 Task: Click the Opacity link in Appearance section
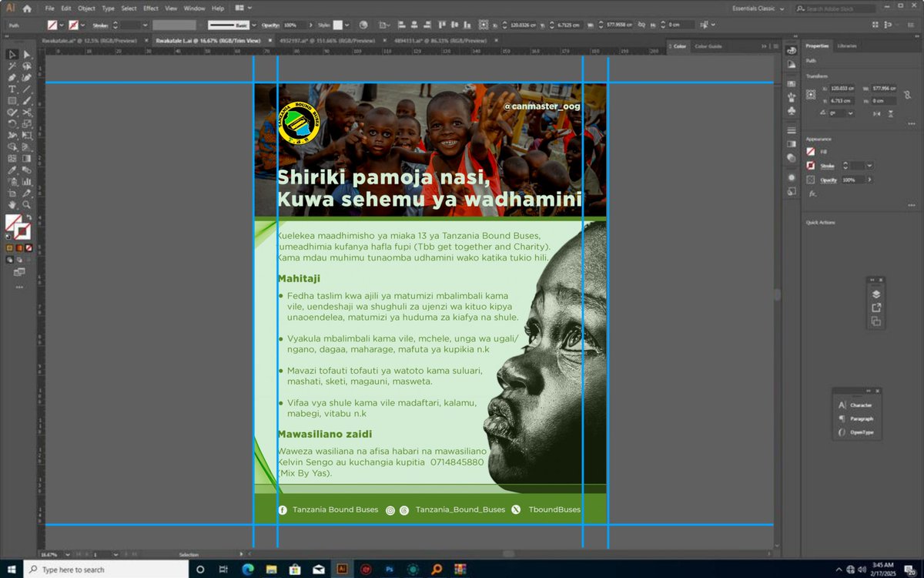[x=829, y=180]
